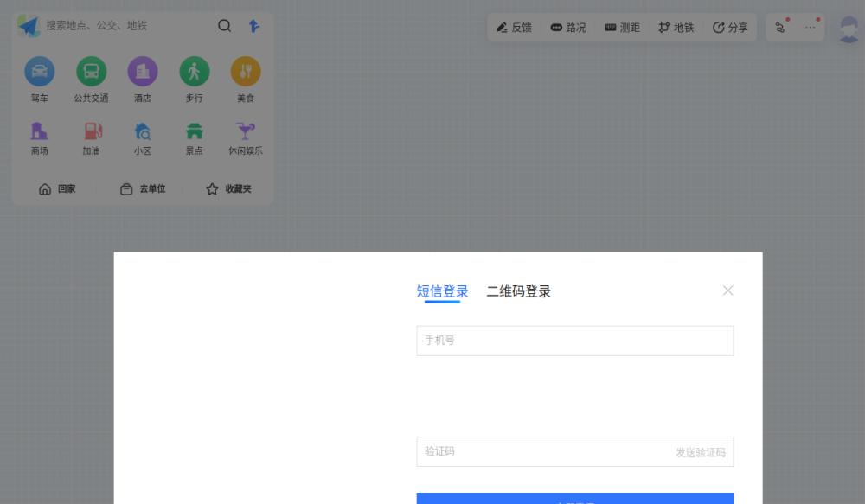Open route directions arrow icon
Viewport: 865px width, 504px height.
(253, 26)
